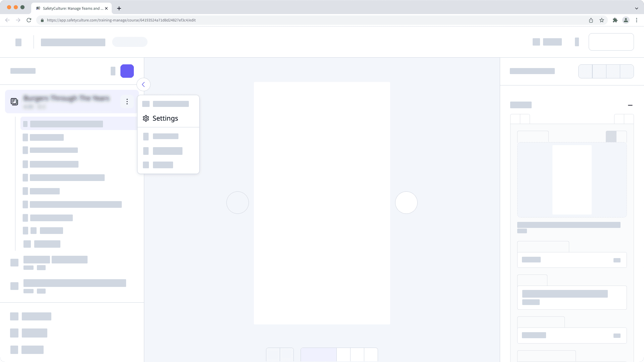Open the browser extensions puzzle icon
Screen dimensions: 644x362
point(615,20)
